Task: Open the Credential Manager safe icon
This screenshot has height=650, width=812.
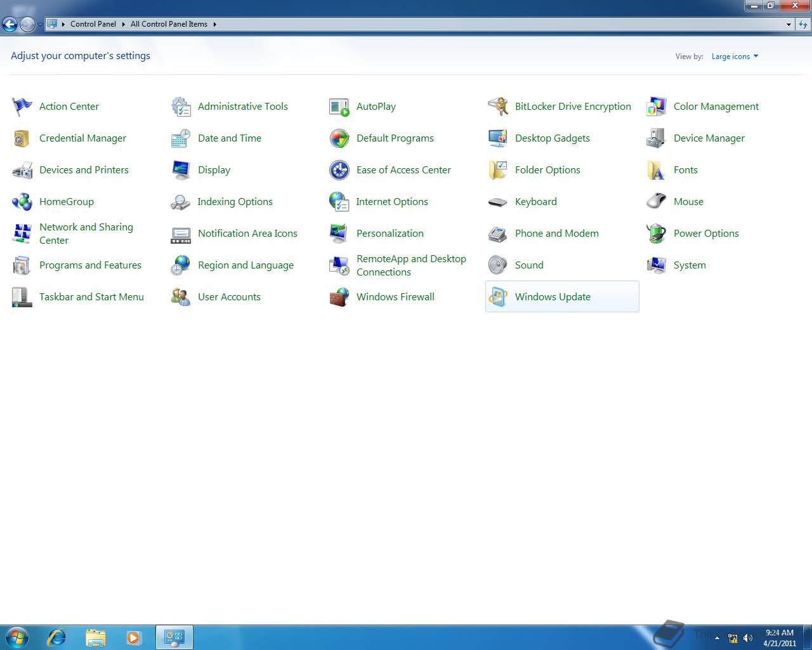Action: click(x=22, y=138)
